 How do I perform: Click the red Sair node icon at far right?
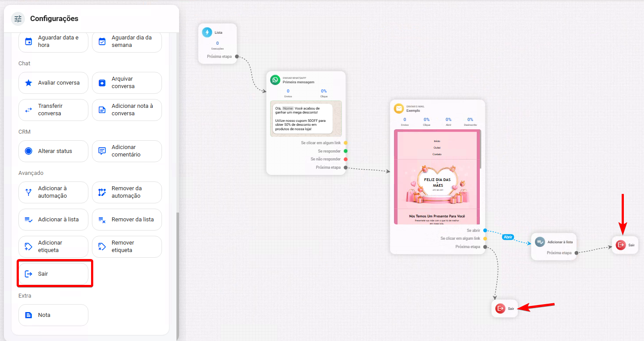click(x=621, y=245)
